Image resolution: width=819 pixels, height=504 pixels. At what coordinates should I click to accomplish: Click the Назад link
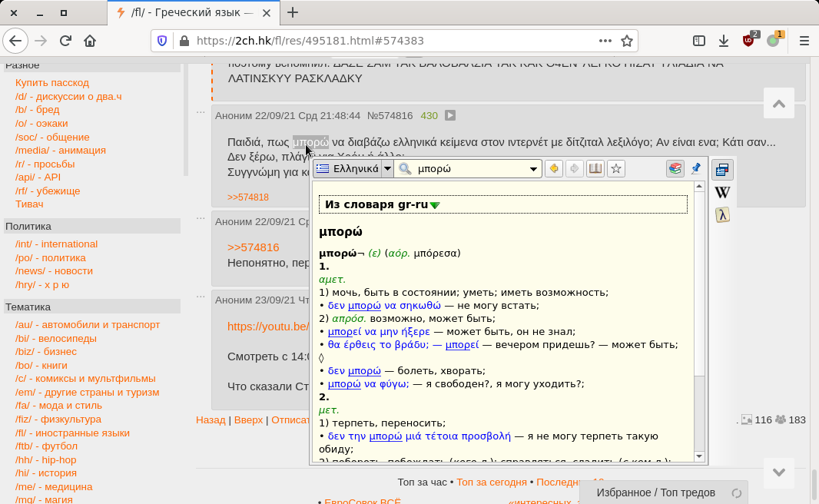click(x=211, y=420)
